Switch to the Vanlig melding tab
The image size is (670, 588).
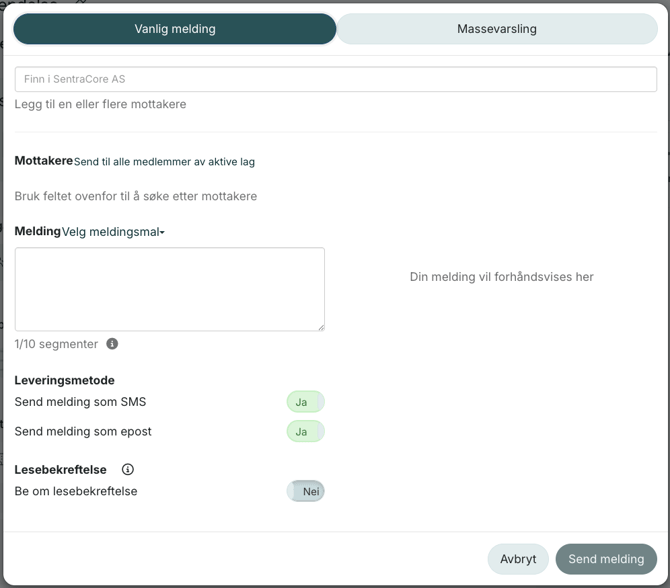point(175,29)
